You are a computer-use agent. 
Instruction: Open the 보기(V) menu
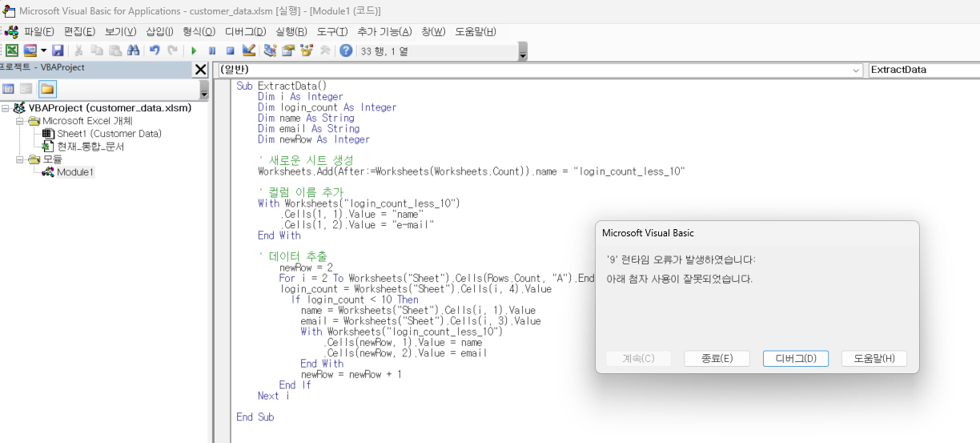pyautogui.click(x=120, y=32)
